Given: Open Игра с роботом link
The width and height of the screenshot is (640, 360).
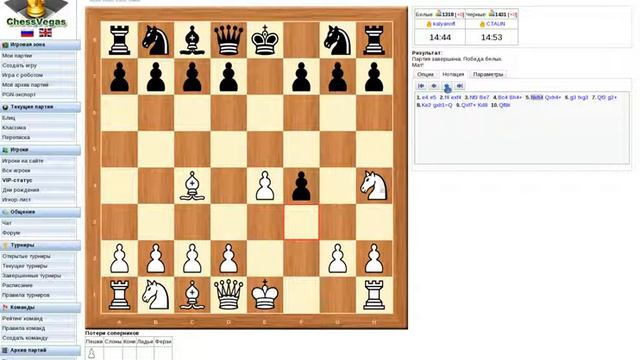Looking at the screenshot, I should click(22, 75).
